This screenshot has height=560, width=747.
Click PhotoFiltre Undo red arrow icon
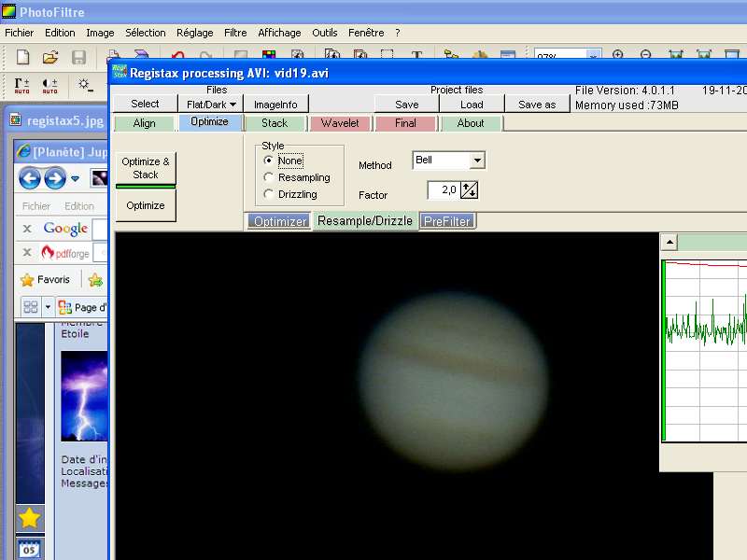177,55
